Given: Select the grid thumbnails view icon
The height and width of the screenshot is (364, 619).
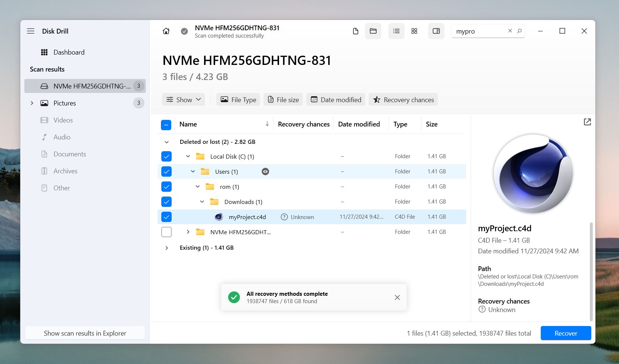Looking at the screenshot, I should (414, 31).
